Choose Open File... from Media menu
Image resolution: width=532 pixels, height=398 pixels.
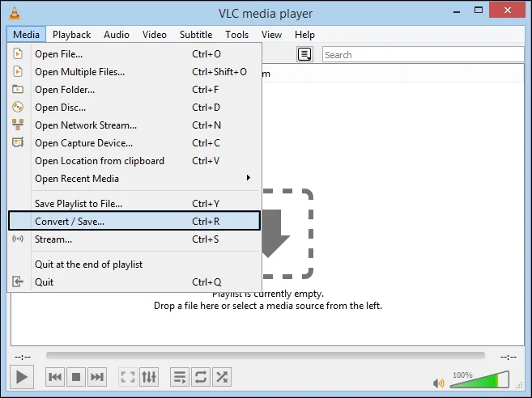point(134,54)
